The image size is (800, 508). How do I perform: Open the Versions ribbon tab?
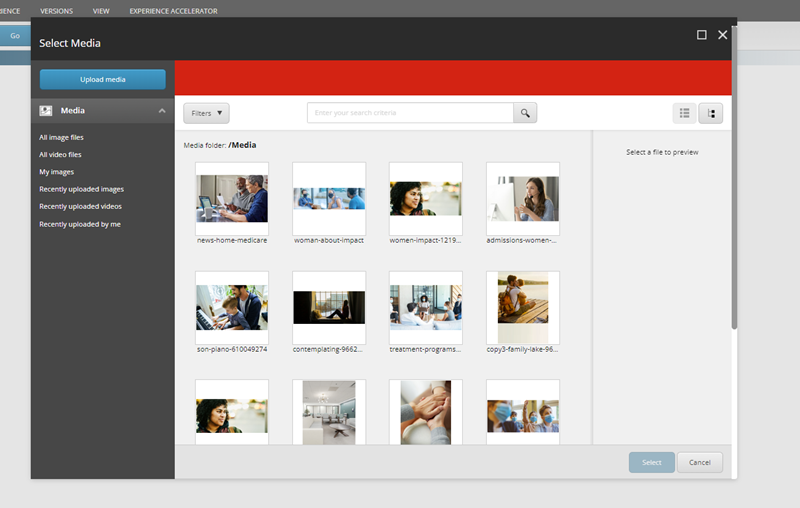(57, 11)
